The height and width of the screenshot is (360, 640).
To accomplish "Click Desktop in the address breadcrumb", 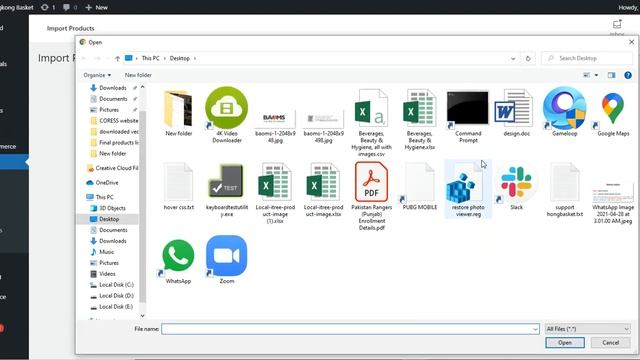I will tap(180, 58).
